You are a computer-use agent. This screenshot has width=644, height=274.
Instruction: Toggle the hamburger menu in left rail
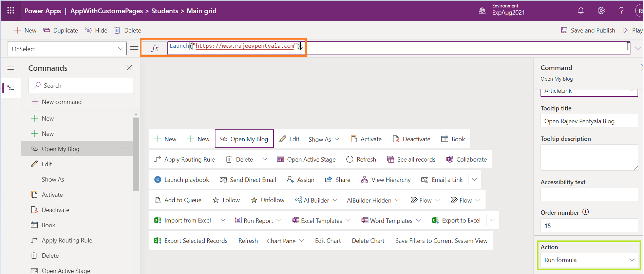(11, 68)
